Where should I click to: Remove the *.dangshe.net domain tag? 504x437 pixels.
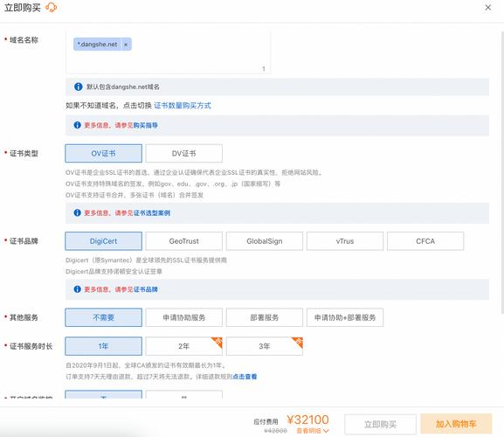tap(126, 45)
